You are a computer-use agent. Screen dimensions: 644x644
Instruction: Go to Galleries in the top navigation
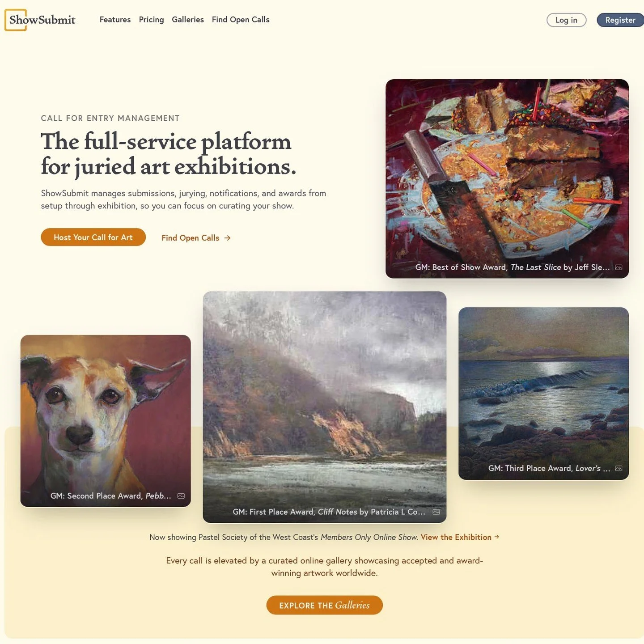(x=188, y=20)
